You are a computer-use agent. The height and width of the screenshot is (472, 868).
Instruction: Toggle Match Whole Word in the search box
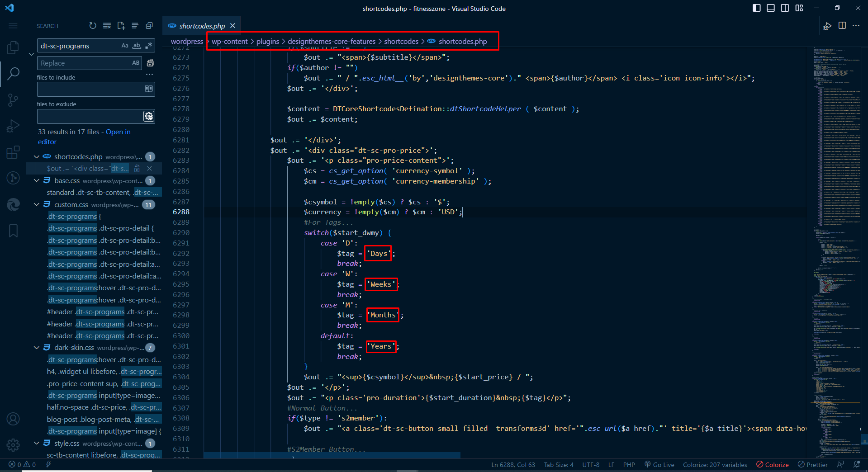click(x=137, y=46)
